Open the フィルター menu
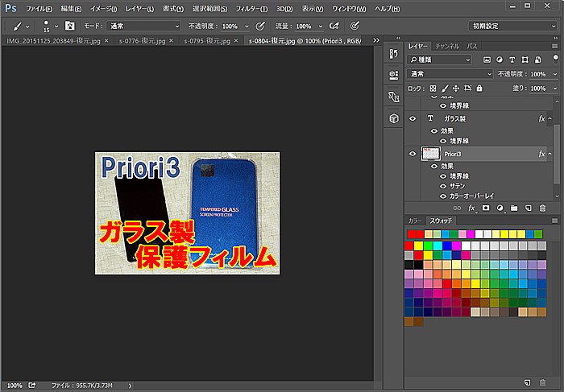The width and height of the screenshot is (564, 392). point(251,9)
